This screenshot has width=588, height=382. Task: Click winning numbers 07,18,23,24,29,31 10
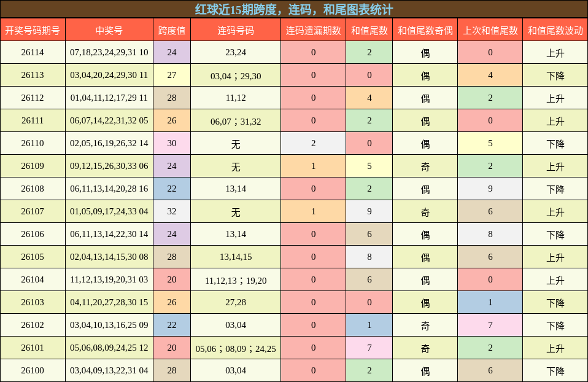click(x=109, y=52)
